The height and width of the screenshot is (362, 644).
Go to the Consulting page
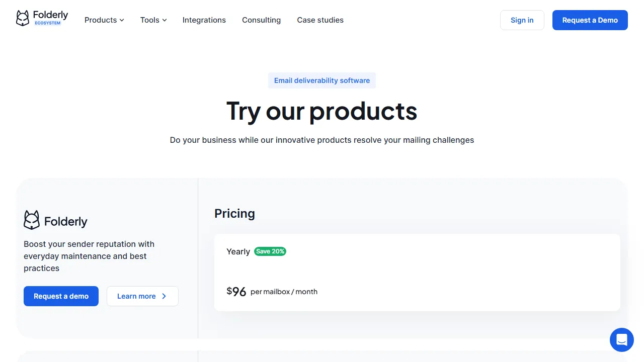point(262,20)
